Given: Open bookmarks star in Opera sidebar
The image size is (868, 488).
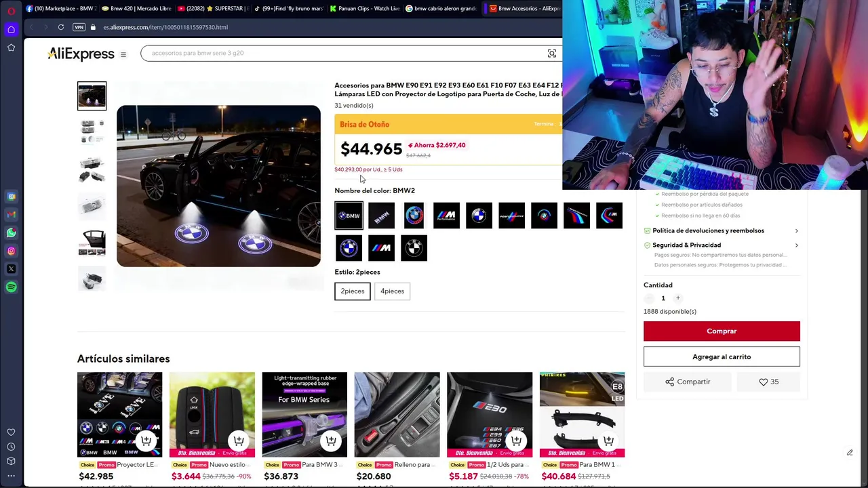Looking at the screenshot, I should [x=11, y=47].
